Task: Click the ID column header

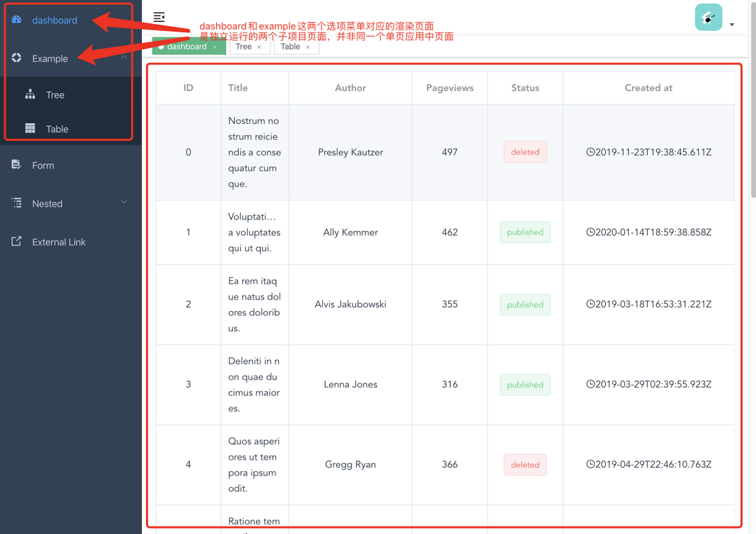Action: [x=188, y=87]
